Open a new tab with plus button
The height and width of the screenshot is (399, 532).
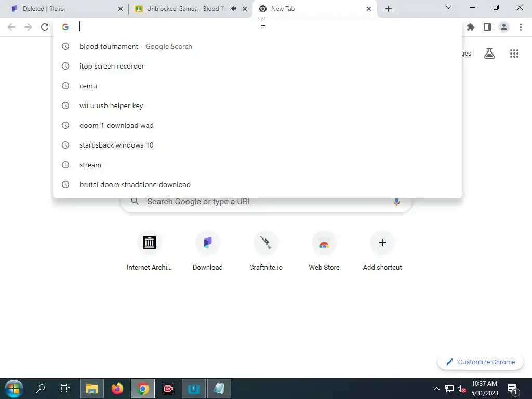(x=389, y=9)
